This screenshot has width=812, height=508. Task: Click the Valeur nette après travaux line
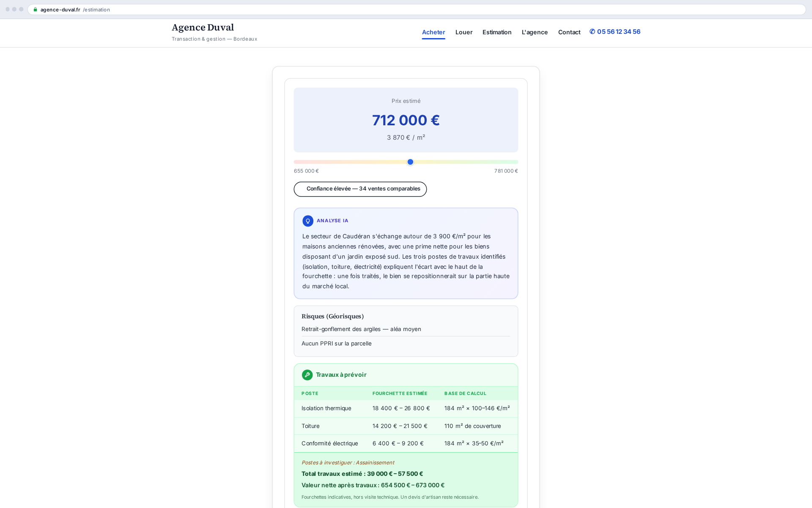[373, 486]
